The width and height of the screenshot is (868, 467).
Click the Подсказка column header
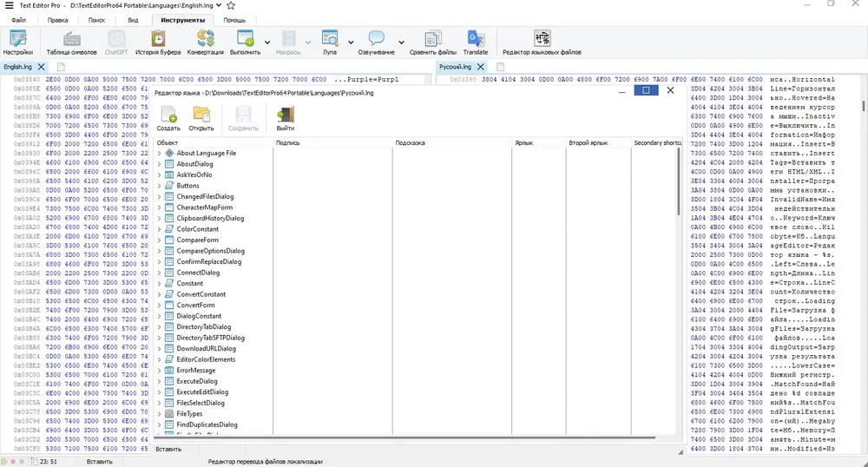452,142
